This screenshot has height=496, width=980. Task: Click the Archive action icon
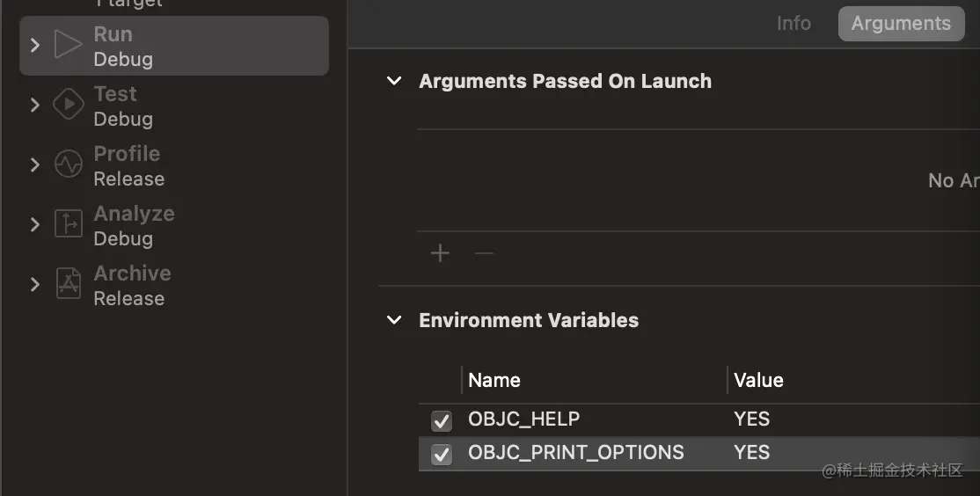(68, 284)
